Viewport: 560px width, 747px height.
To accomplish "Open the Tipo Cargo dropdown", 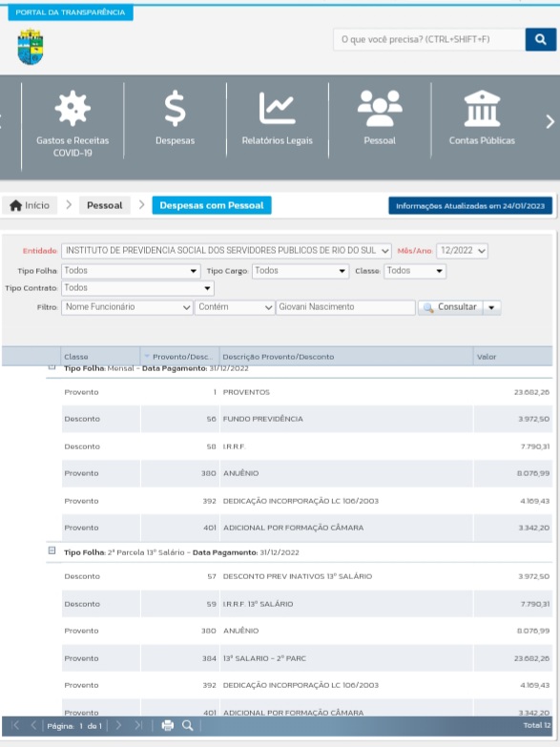I will point(301,271).
